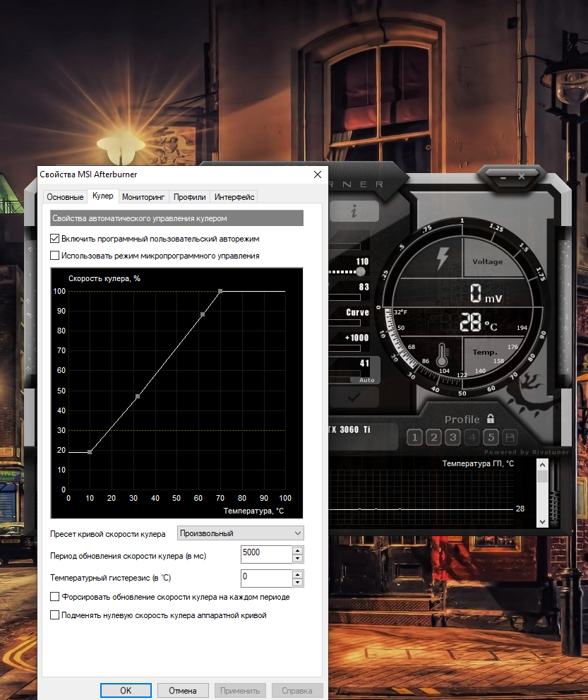Click the OK button
This screenshot has height=700, width=588.
click(126, 690)
